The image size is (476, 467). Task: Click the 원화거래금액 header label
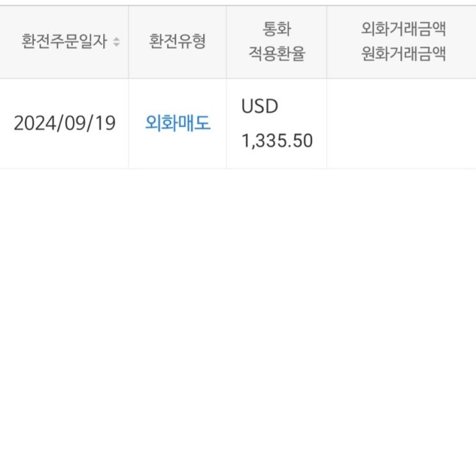[403, 54]
